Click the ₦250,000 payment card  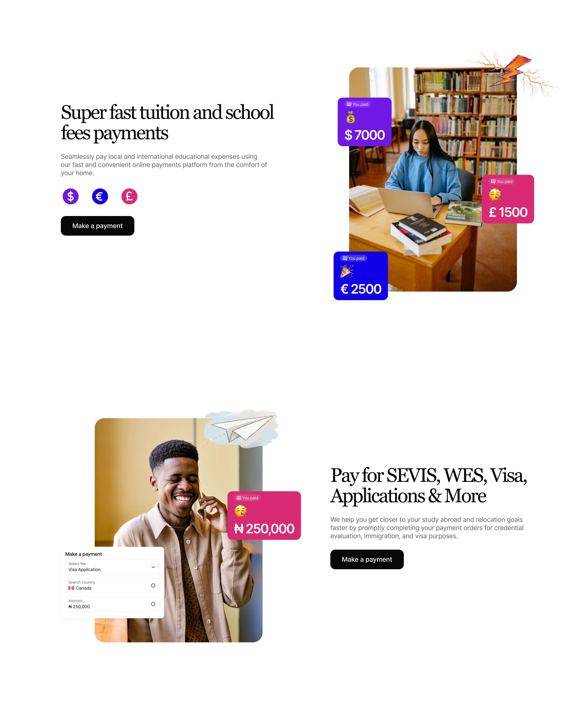(264, 515)
